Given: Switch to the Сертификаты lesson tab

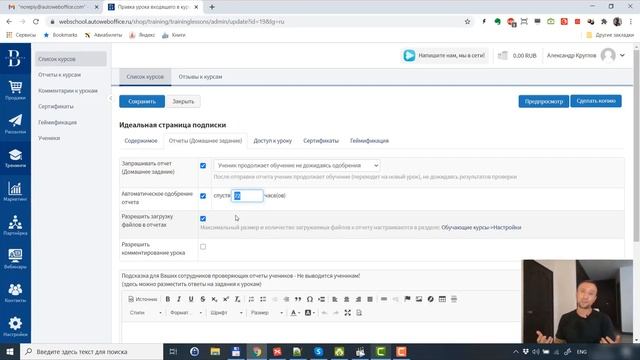Looking at the screenshot, I should [x=321, y=141].
